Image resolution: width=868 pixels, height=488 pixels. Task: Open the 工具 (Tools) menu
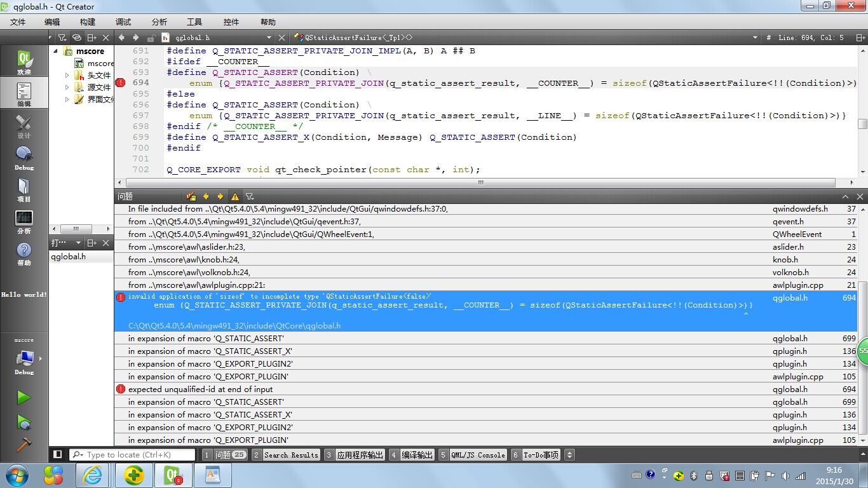(194, 22)
